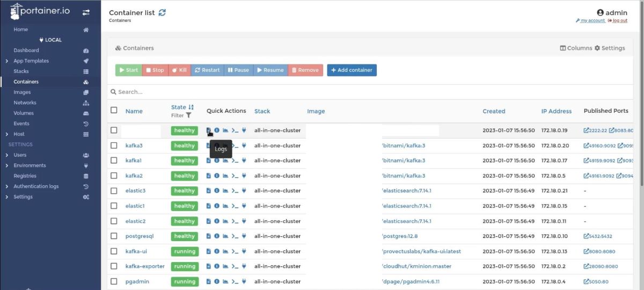Attach to the pgadmin container

click(244, 281)
